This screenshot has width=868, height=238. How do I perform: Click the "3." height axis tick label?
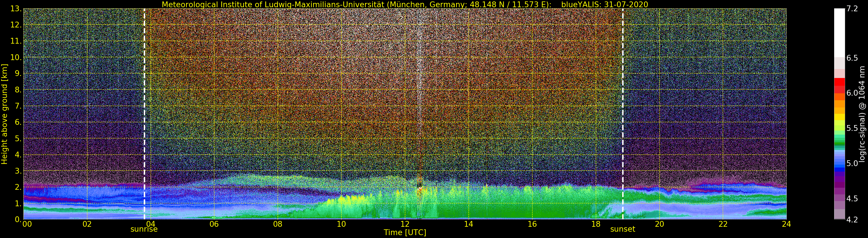18,171
